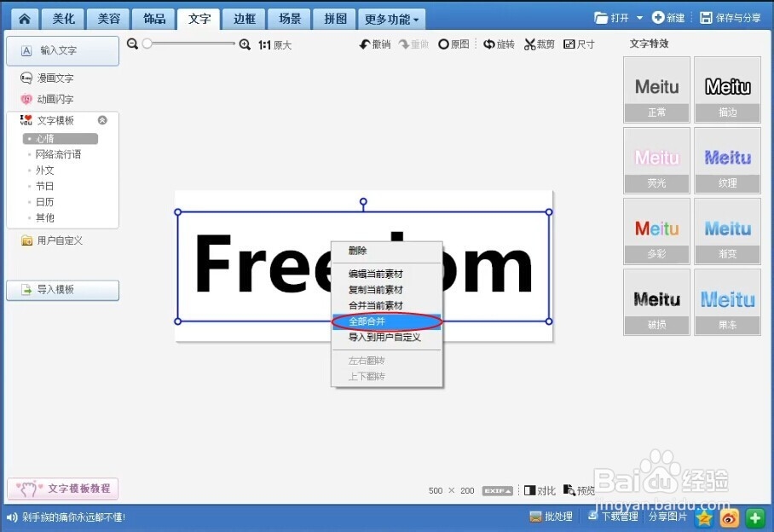Collapse the 文字模板 template category

tap(102, 119)
